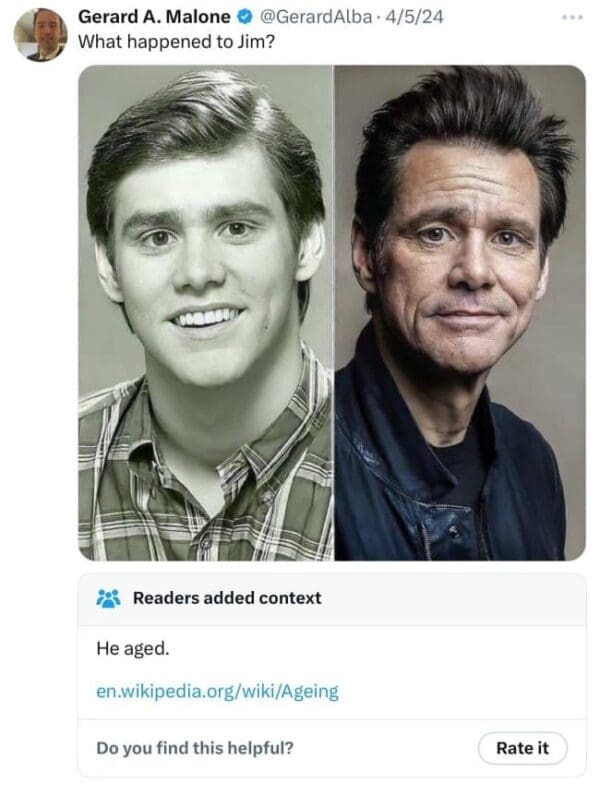Open the color photo on the right
This screenshot has width=600, height=785.
460,312
